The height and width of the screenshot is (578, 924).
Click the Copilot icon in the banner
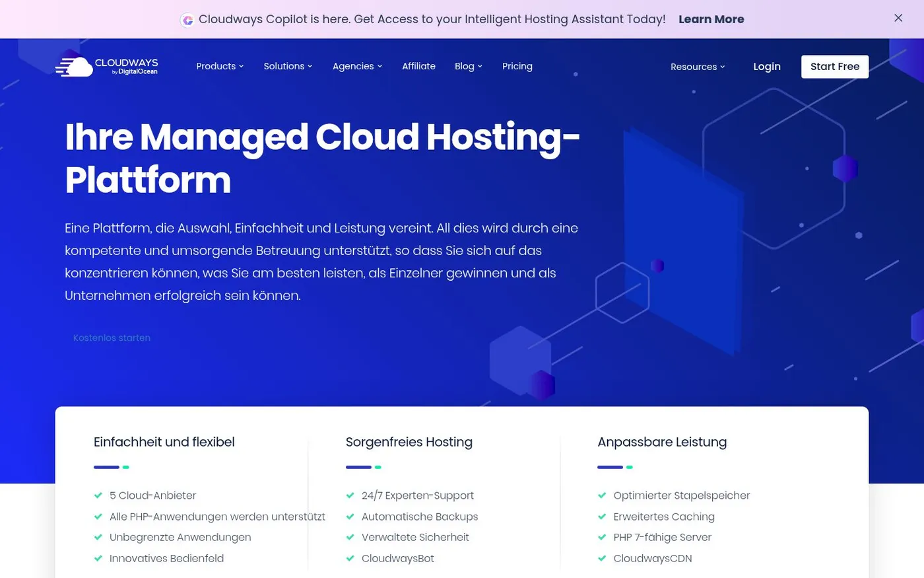[x=187, y=20]
